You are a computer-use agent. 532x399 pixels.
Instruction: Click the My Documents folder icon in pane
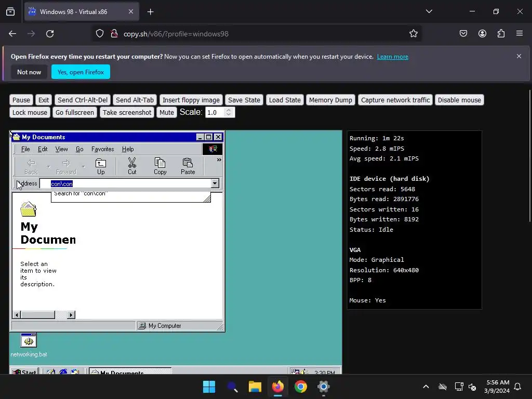point(29,209)
